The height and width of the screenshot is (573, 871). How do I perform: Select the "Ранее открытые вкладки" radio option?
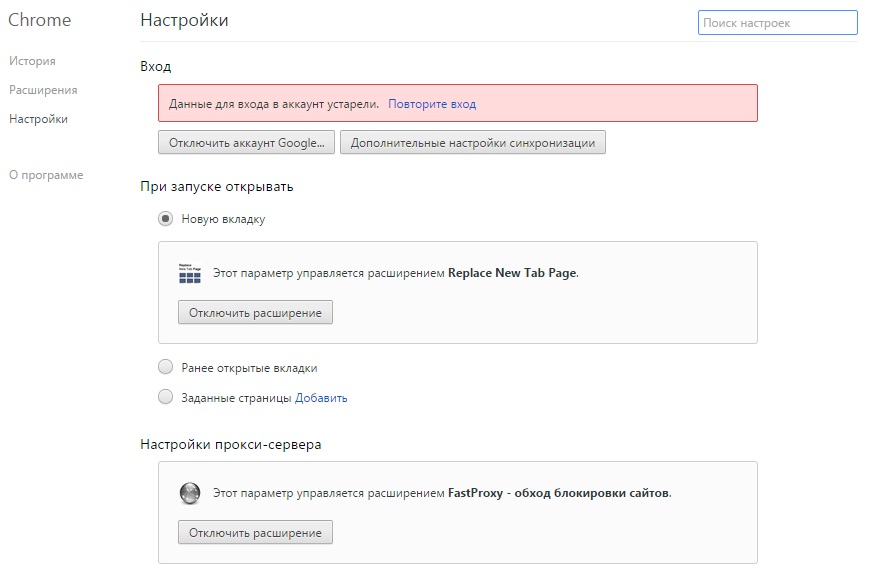(x=166, y=367)
